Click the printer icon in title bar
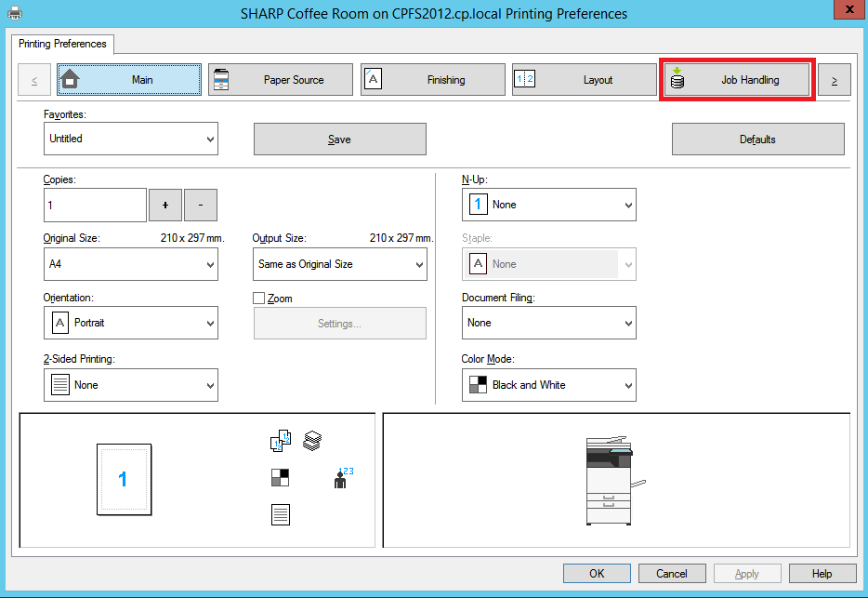The height and width of the screenshot is (598, 868). click(15, 13)
